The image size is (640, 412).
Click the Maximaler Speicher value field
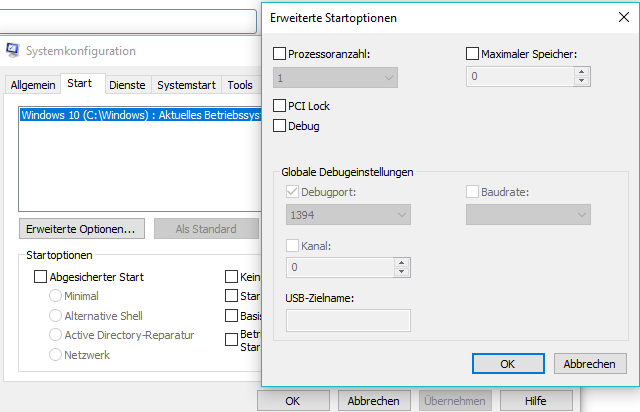[x=520, y=76]
